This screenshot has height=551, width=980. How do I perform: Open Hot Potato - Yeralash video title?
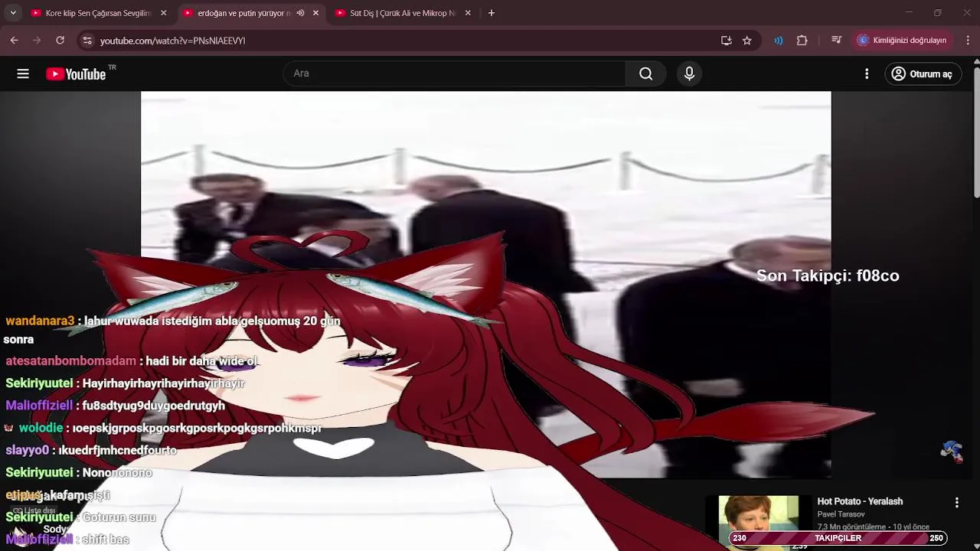point(860,501)
